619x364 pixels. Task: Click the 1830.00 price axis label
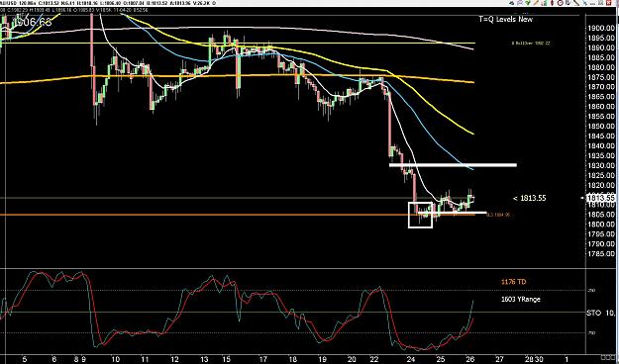pyautogui.click(x=601, y=165)
